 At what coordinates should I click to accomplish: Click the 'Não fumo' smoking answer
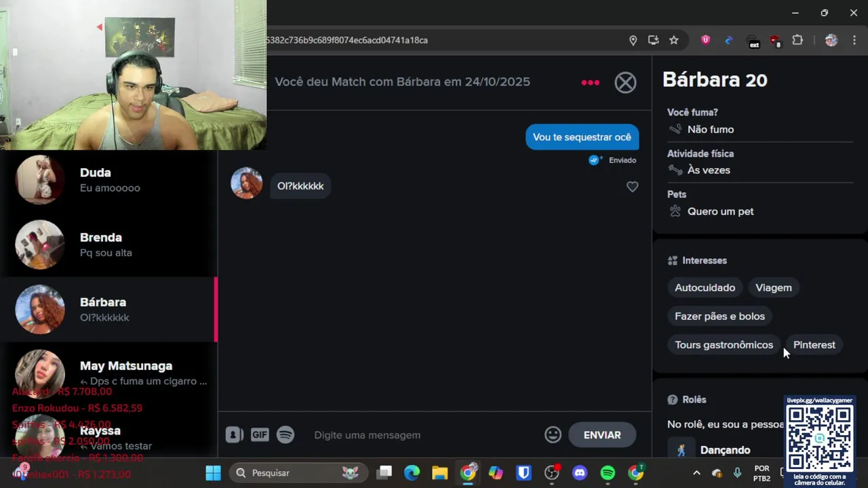711,129
